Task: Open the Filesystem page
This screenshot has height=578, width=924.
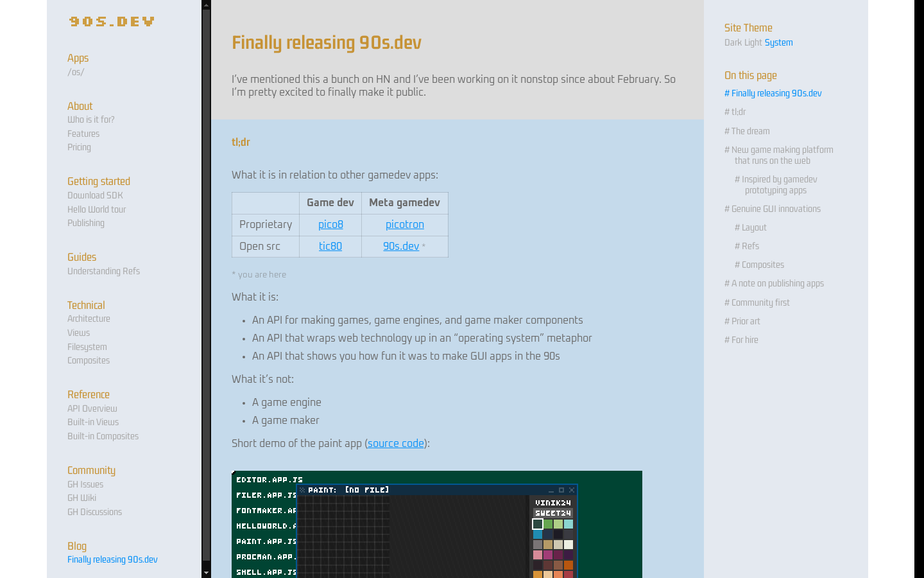Action: click(87, 347)
